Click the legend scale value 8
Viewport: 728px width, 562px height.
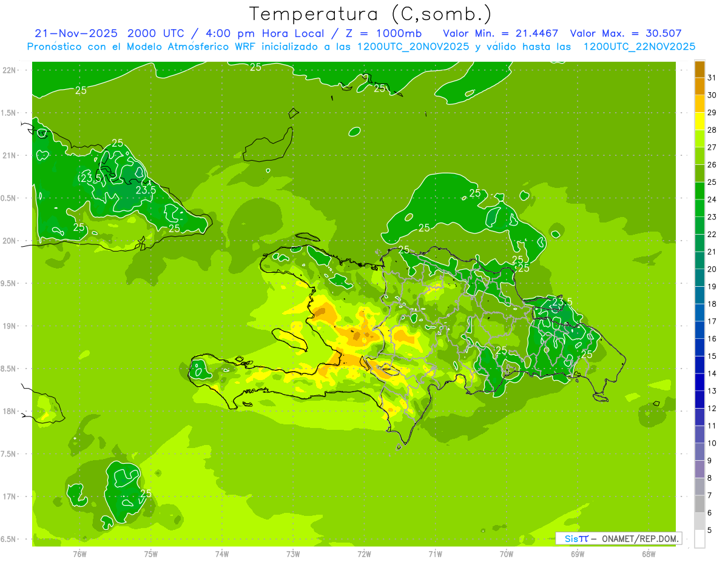point(710,478)
